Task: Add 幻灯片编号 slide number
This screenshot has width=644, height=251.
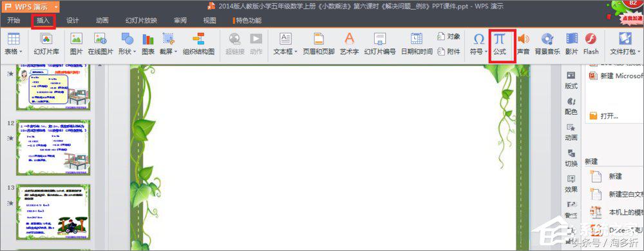Action: coord(380,45)
